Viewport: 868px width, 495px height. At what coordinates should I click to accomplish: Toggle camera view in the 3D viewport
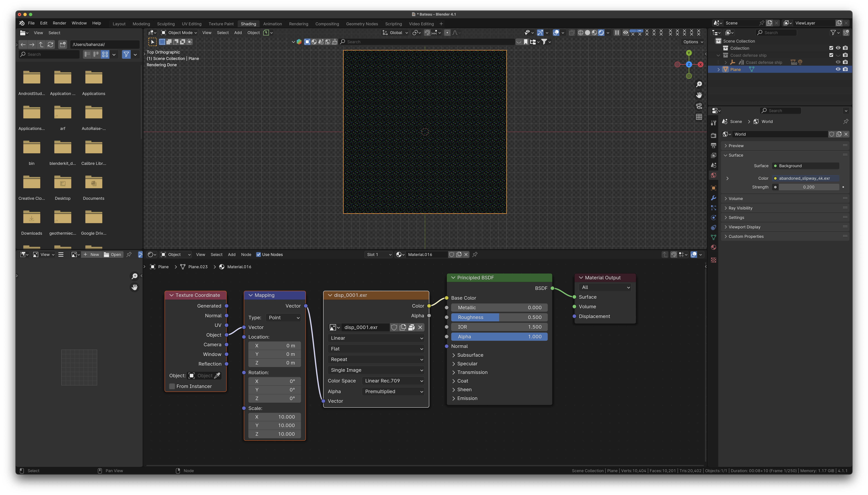click(x=699, y=106)
